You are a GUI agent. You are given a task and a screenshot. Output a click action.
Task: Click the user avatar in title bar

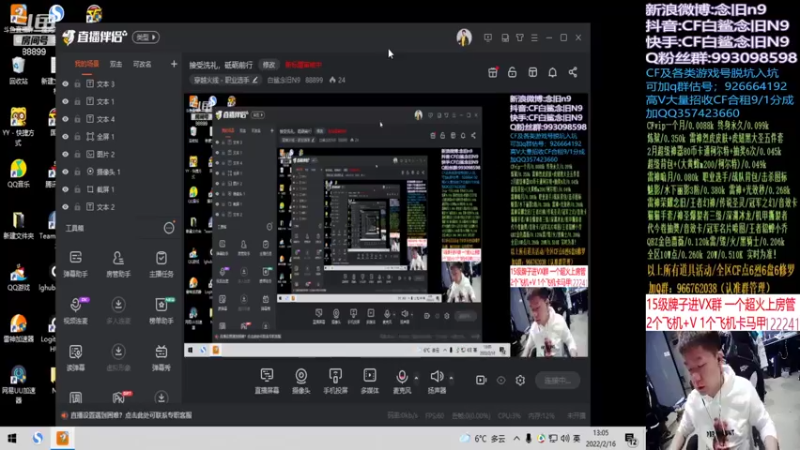point(464,37)
